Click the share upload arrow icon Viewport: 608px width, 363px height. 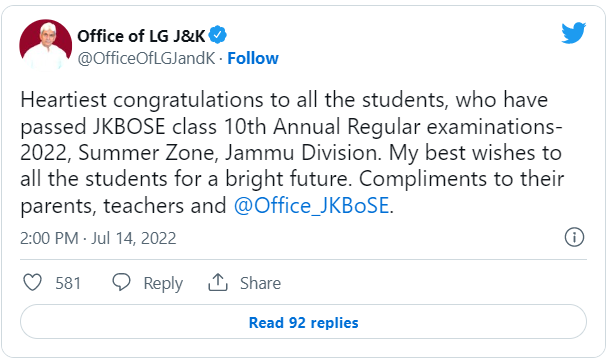tap(218, 282)
